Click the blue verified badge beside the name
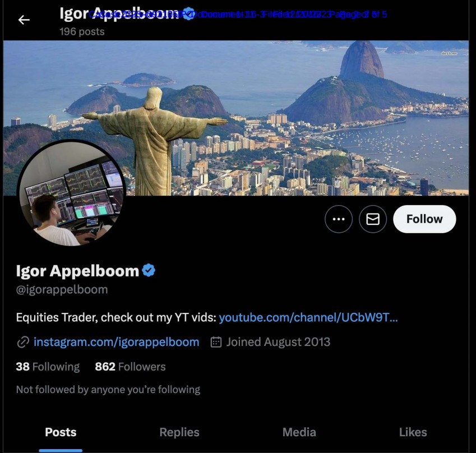 pyautogui.click(x=149, y=270)
